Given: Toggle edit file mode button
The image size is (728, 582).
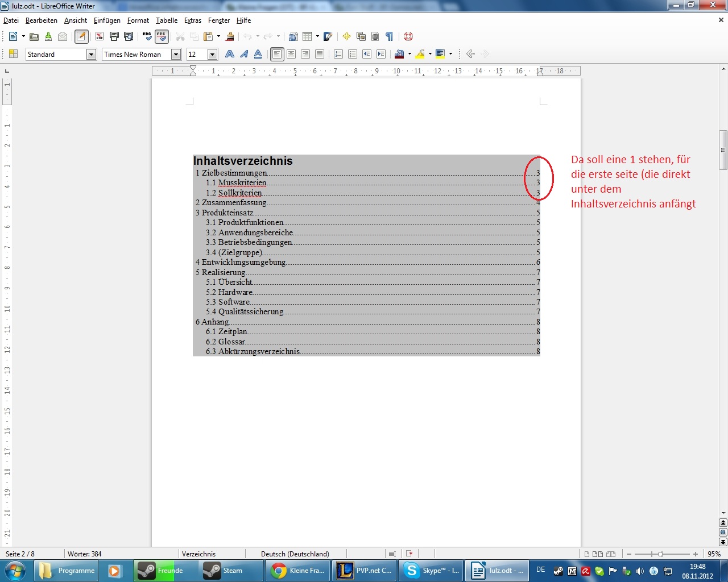Looking at the screenshot, I should click(x=81, y=36).
